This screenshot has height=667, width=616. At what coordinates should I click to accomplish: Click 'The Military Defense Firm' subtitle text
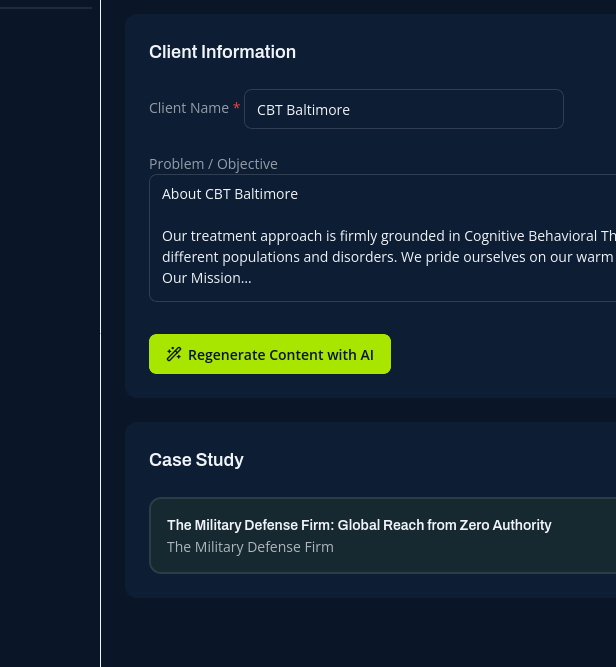pyautogui.click(x=250, y=547)
